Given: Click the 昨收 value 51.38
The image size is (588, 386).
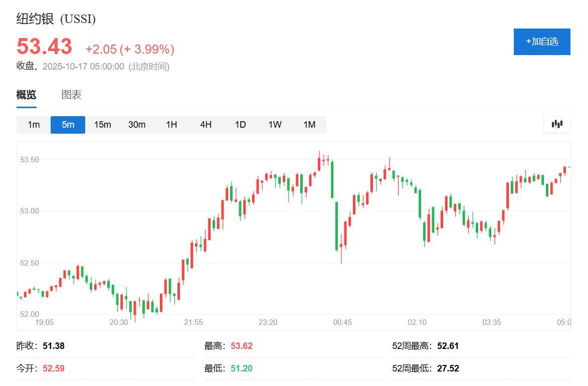Looking at the screenshot, I should tap(54, 346).
